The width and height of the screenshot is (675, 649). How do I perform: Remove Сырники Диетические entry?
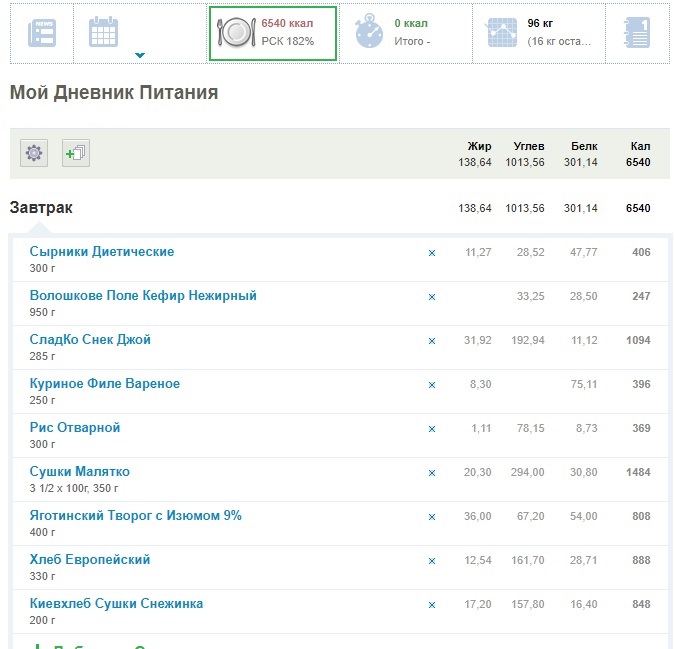[x=432, y=253]
